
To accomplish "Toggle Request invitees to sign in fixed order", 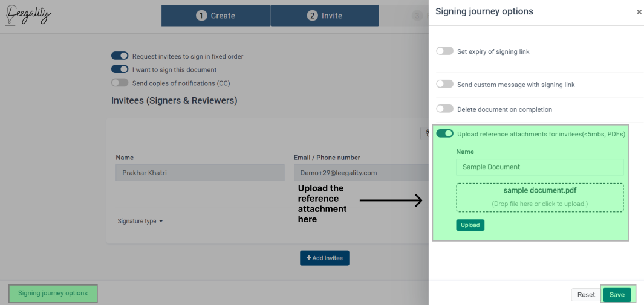I will 120,56.
